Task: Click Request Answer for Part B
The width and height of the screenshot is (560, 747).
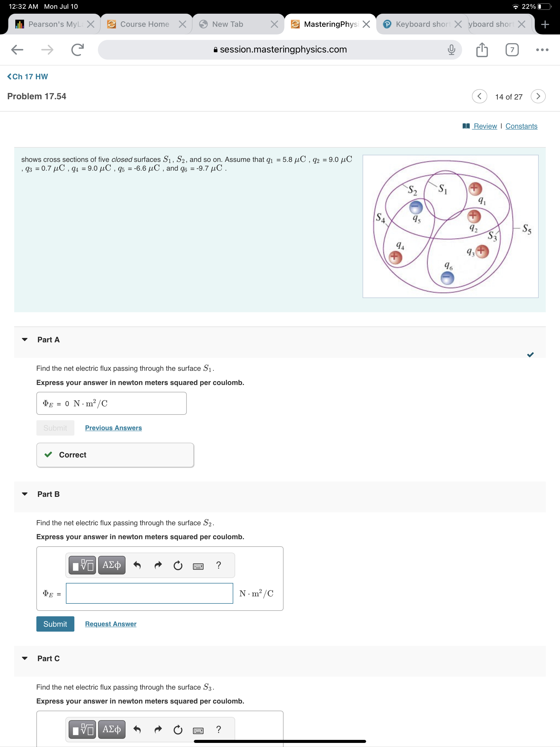Action: click(x=110, y=624)
